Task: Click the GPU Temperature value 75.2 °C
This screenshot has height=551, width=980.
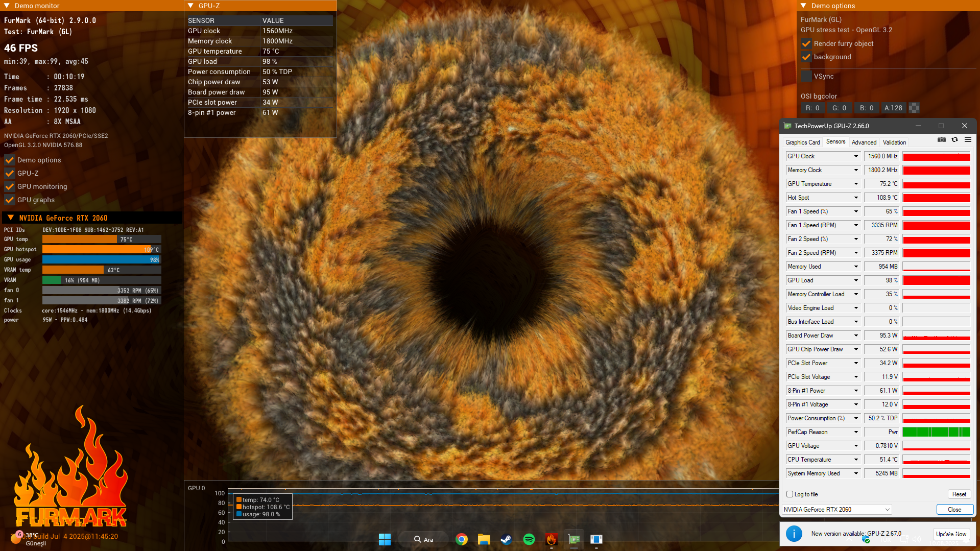Action: point(881,184)
